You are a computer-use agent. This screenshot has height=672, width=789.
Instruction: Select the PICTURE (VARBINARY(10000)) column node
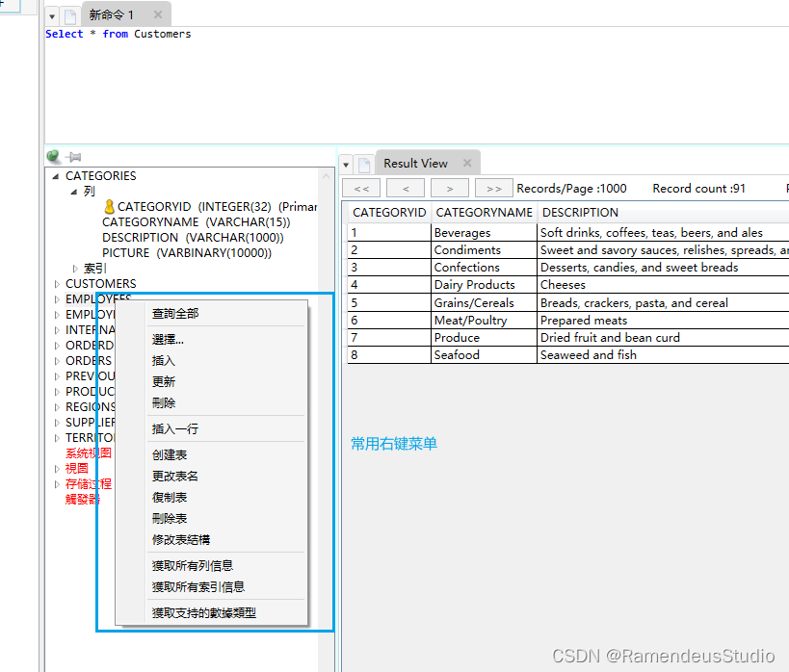[x=187, y=253]
